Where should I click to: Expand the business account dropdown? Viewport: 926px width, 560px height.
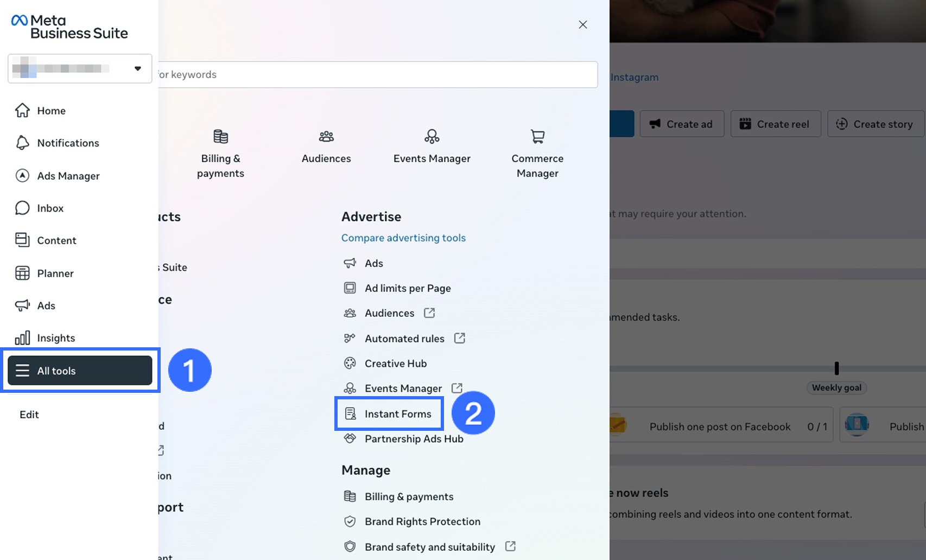coord(137,68)
